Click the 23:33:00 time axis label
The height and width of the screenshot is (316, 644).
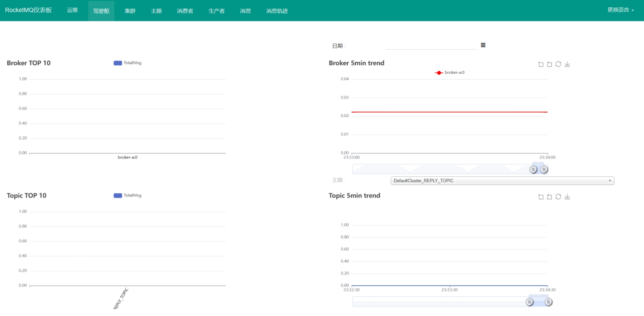(352, 157)
